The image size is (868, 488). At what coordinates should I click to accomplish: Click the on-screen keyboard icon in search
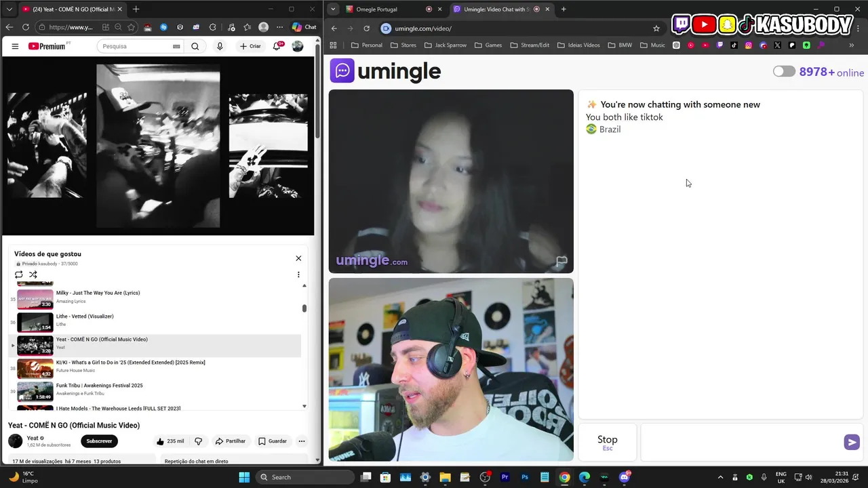(177, 46)
